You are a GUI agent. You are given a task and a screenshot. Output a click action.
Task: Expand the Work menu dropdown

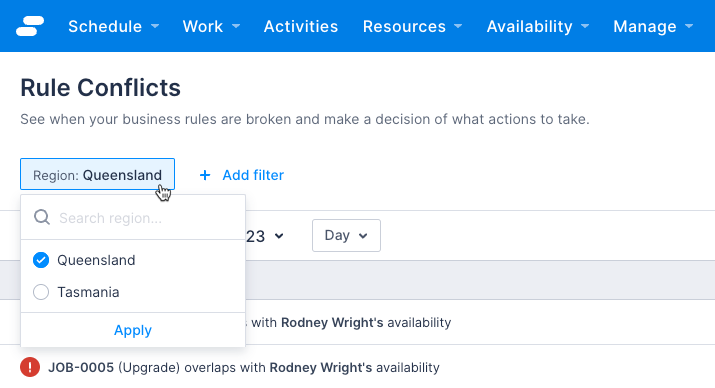tap(211, 26)
